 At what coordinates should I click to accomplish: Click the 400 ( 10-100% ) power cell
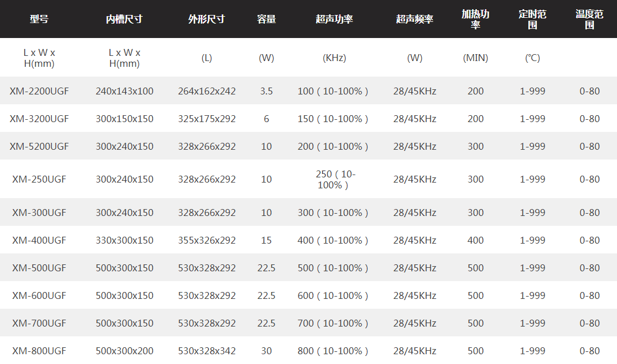click(x=333, y=240)
